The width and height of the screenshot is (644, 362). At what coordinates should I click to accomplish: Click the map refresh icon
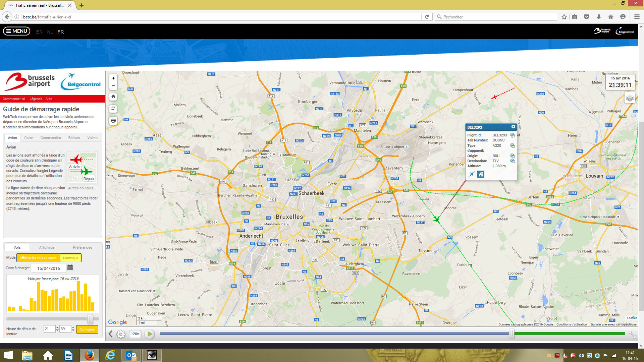(x=113, y=109)
